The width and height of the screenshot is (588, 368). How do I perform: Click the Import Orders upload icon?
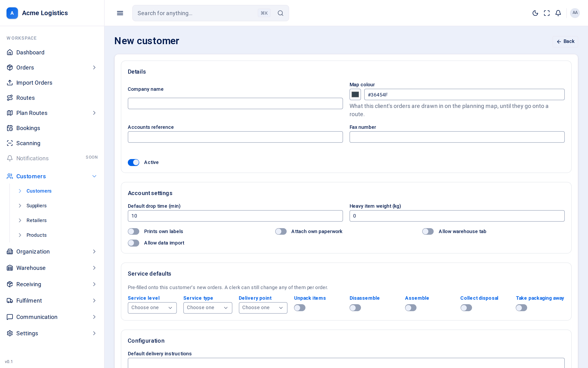[x=10, y=83]
